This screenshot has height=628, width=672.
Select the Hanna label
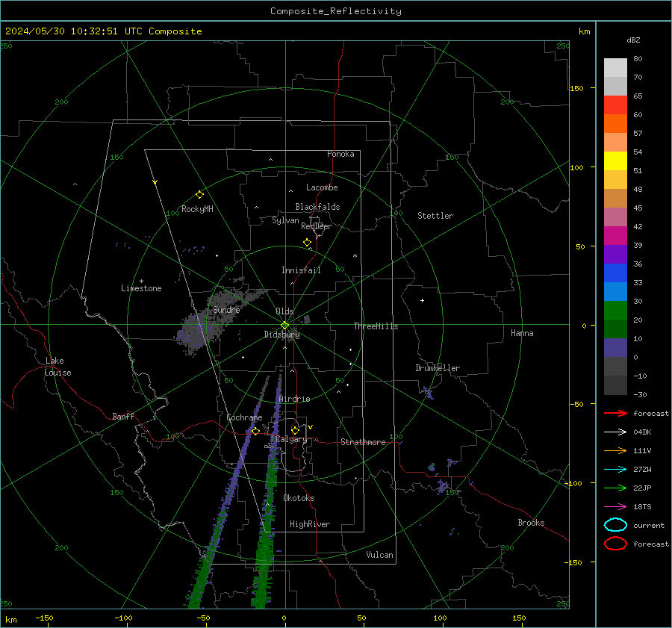522,333
